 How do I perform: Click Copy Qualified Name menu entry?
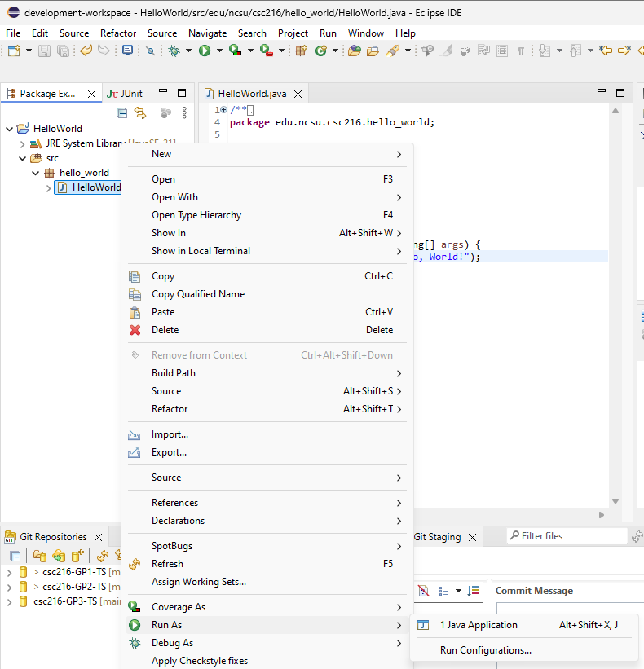click(x=267, y=294)
